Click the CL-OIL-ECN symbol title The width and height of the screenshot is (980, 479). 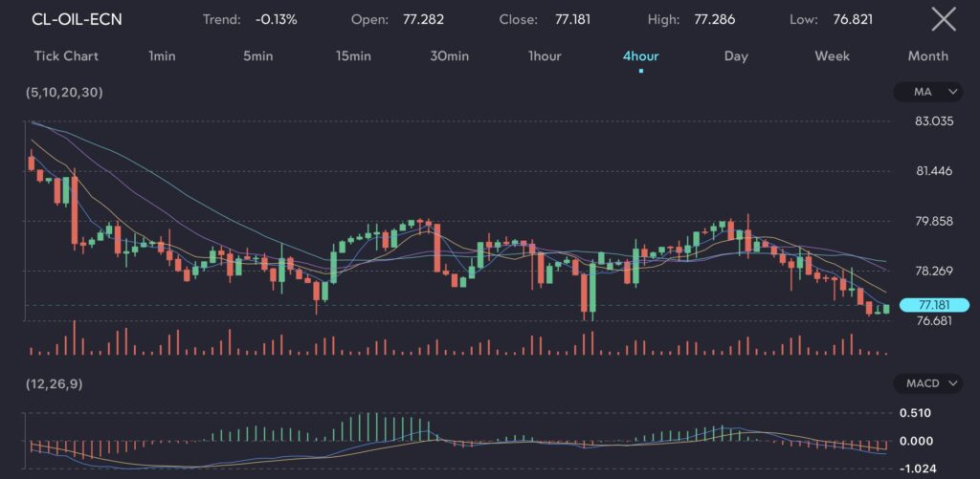click(x=77, y=19)
